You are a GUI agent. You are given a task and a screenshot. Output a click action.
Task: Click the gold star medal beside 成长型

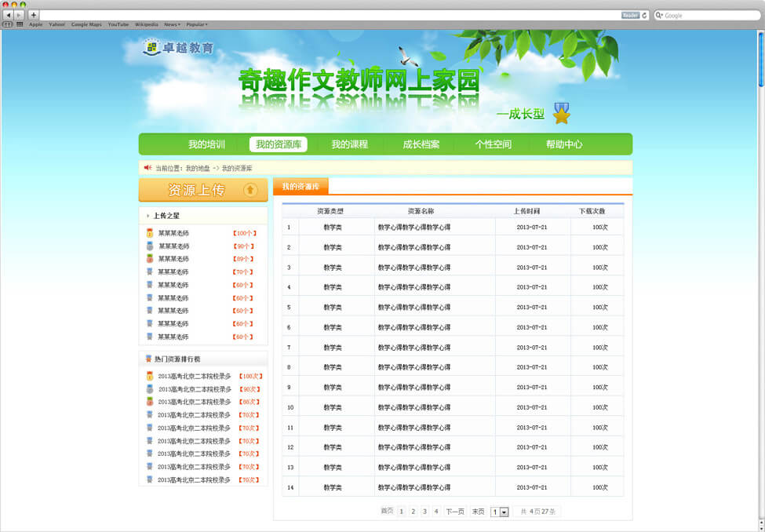click(x=561, y=114)
